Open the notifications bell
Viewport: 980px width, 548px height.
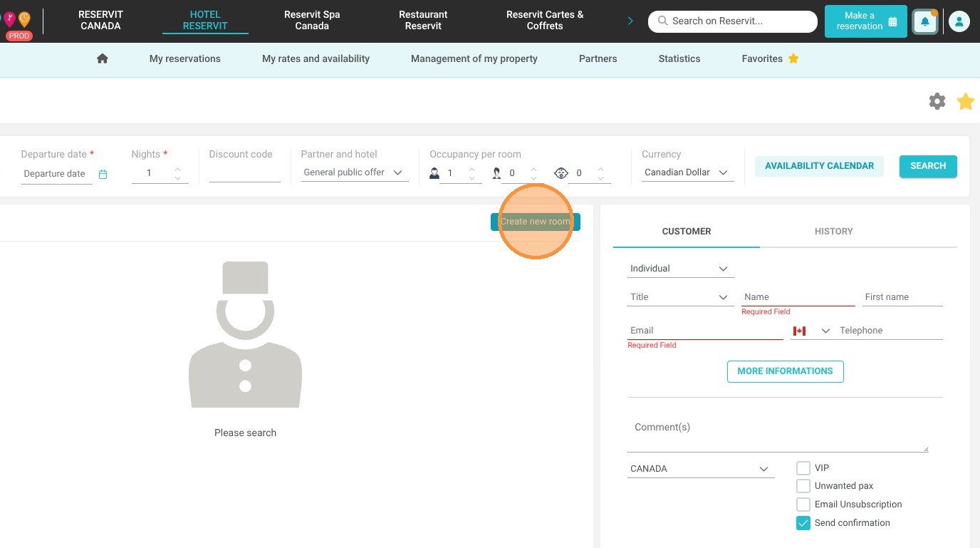pos(925,22)
